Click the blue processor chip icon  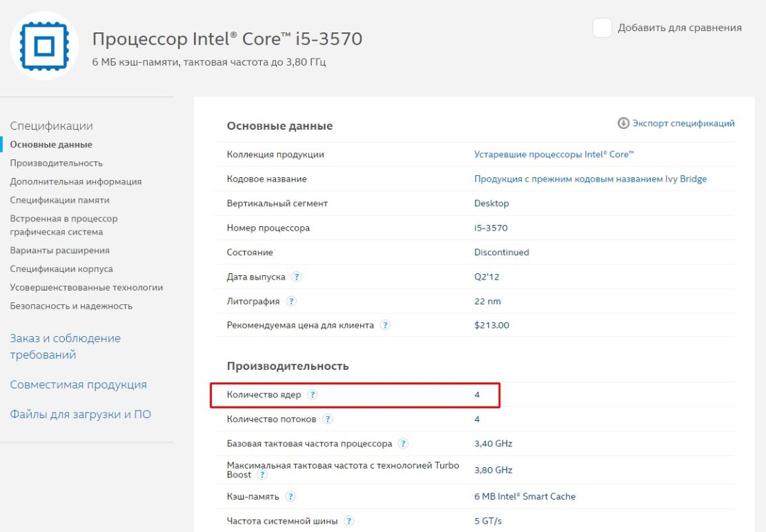tap(44, 46)
